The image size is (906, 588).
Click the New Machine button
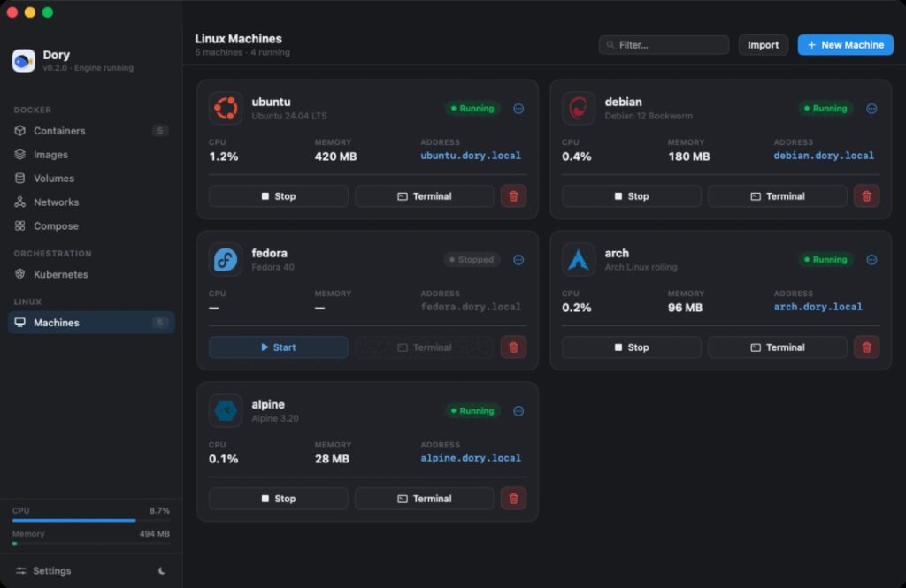click(845, 45)
